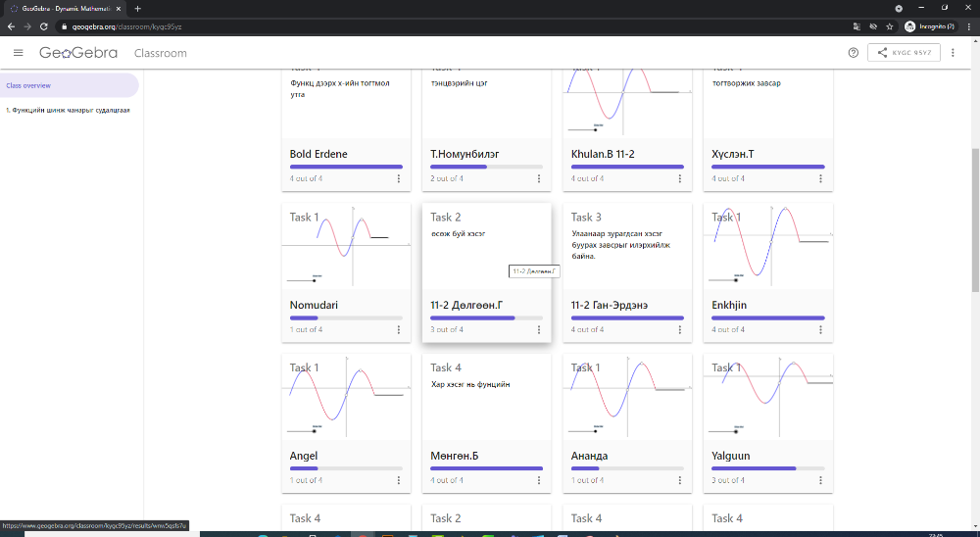Click the Task 4 text 'Хар хэсэг нь фунцийн'
The height and width of the screenshot is (537, 980).
470,384
